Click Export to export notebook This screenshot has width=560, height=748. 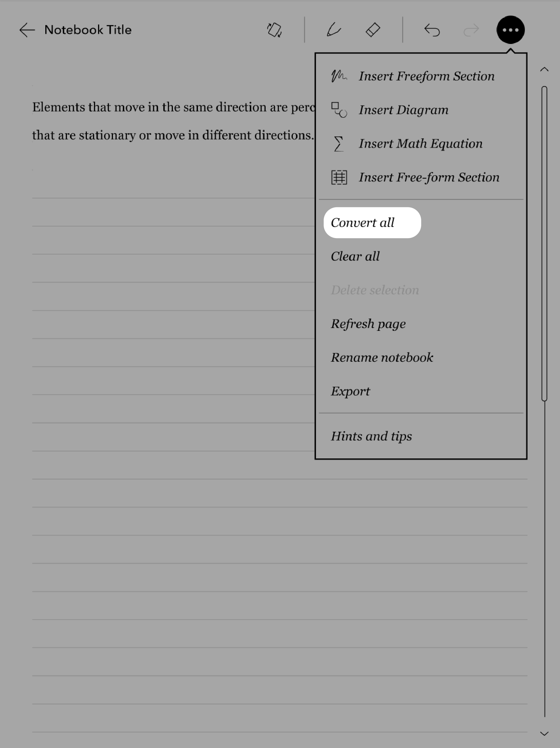(x=351, y=391)
